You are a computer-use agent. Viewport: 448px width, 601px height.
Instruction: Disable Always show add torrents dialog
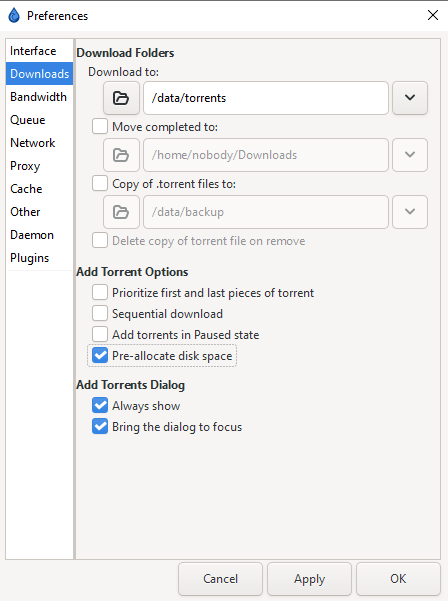tap(100, 406)
